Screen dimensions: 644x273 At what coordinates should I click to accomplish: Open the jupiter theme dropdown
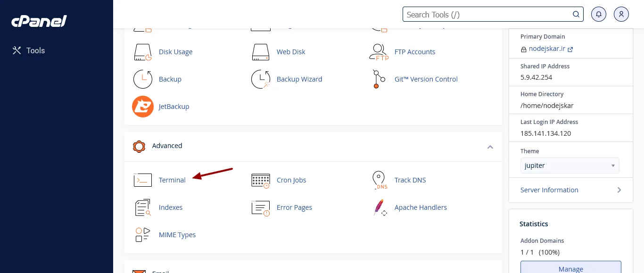click(x=570, y=165)
